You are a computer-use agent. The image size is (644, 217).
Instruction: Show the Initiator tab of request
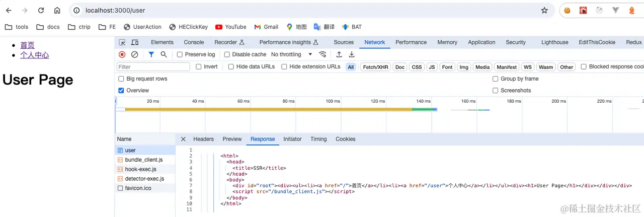click(292, 139)
